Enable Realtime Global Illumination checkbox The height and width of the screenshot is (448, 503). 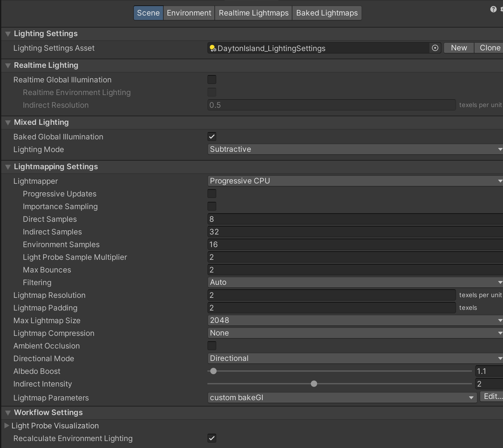212,80
